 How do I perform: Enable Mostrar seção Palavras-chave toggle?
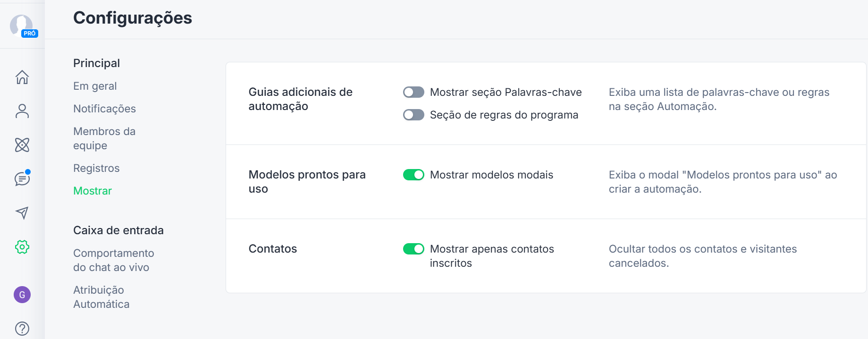pos(413,92)
